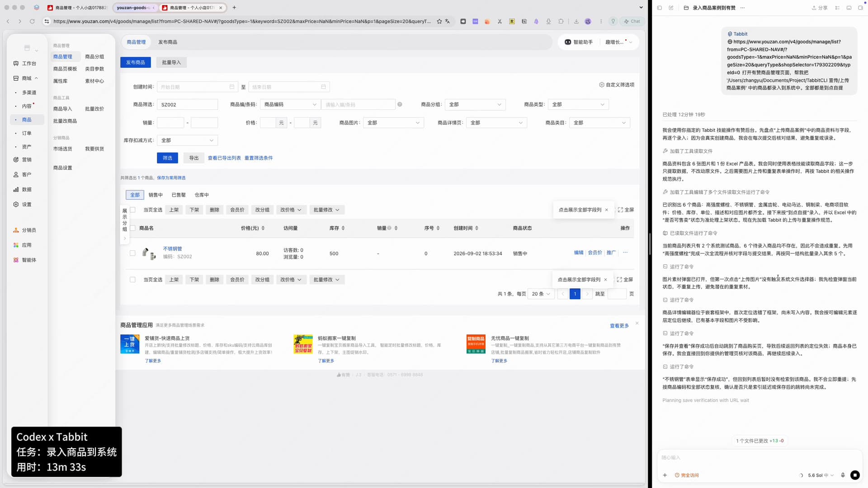
Task: Open the 5.6 Sol model selector
Action: [821, 475]
